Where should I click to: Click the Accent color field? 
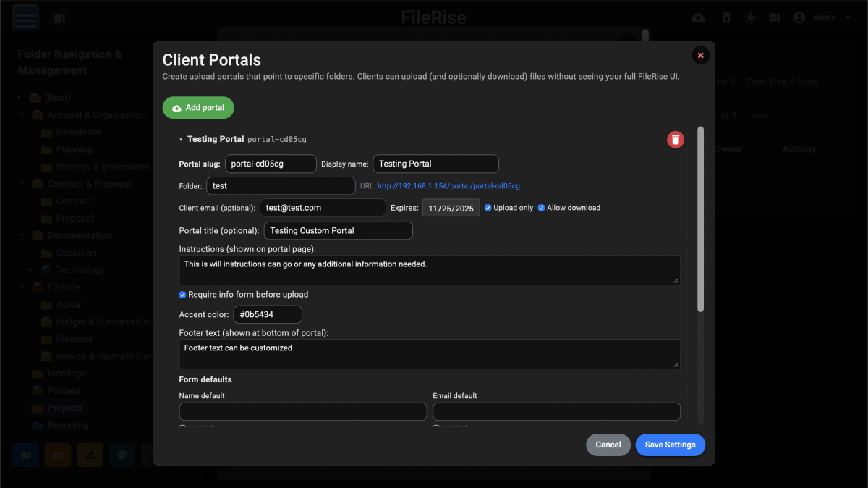pyautogui.click(x=267, y=315)
